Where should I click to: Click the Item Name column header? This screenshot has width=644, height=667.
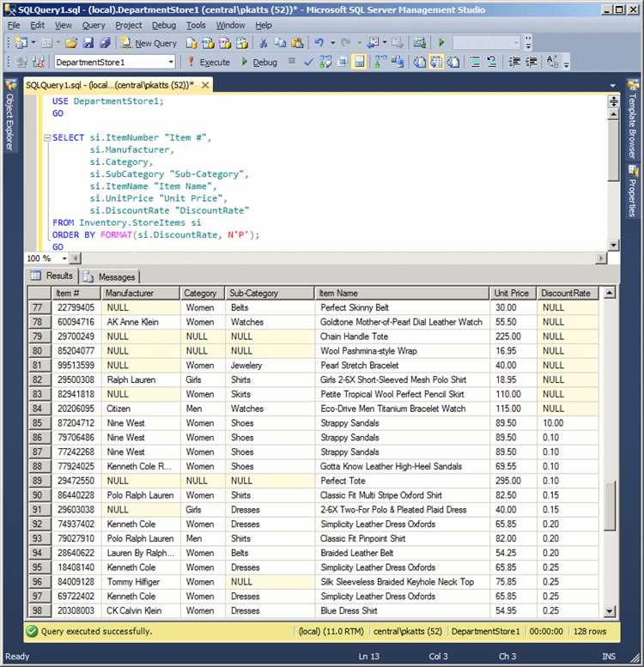click(402, 293)
